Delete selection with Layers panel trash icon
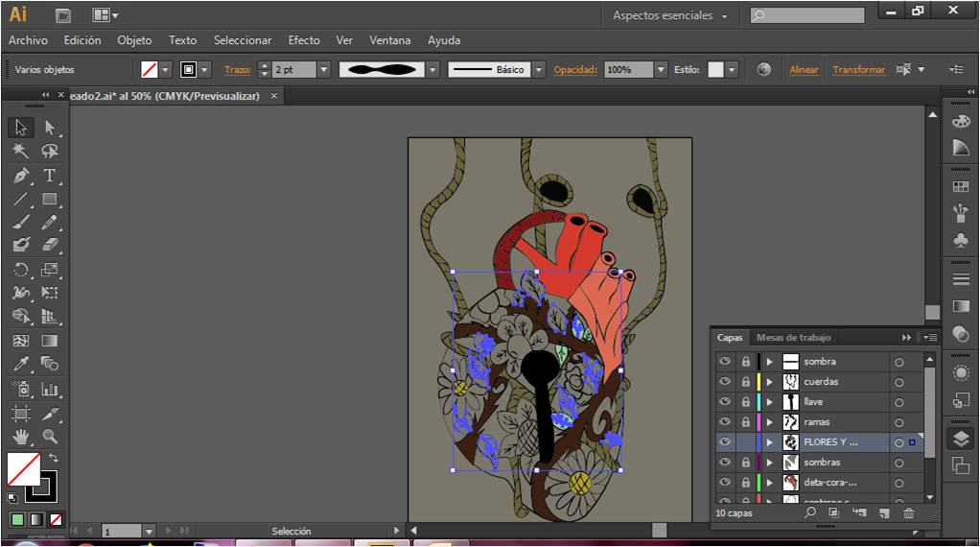 (908, 513)
